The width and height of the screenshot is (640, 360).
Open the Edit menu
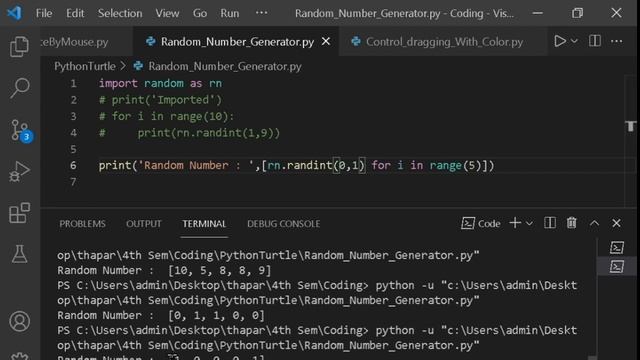[75, 13]
